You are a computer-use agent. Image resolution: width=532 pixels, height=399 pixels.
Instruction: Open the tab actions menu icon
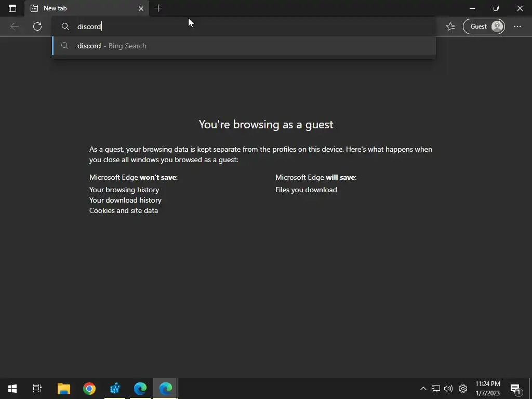(12, 8)
